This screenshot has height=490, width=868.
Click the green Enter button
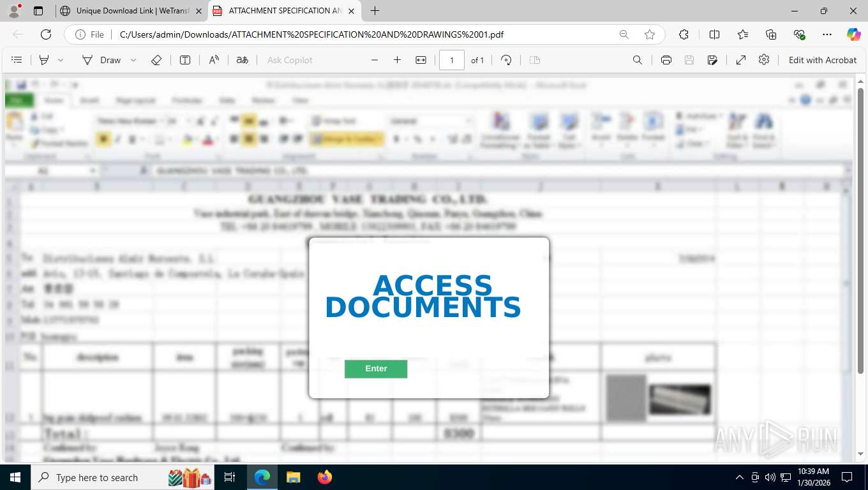[x=376, y=369]
